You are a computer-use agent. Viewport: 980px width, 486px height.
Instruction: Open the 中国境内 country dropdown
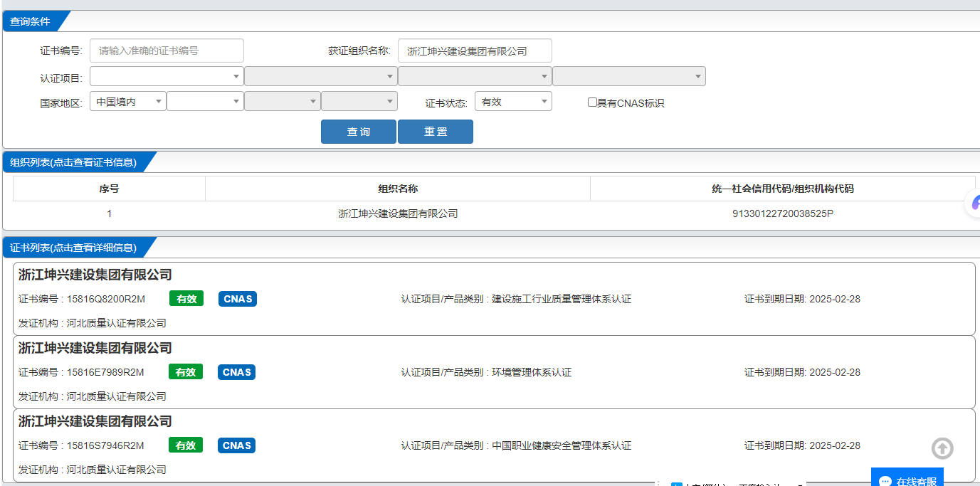tap(128, 101)
